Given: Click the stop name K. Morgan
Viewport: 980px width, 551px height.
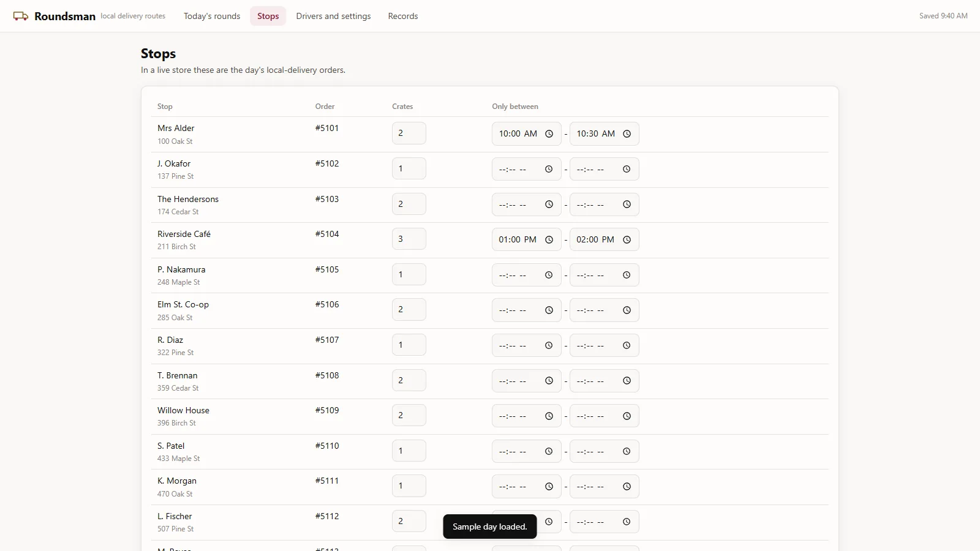Looking at the screenshot, I should point(177,481).
